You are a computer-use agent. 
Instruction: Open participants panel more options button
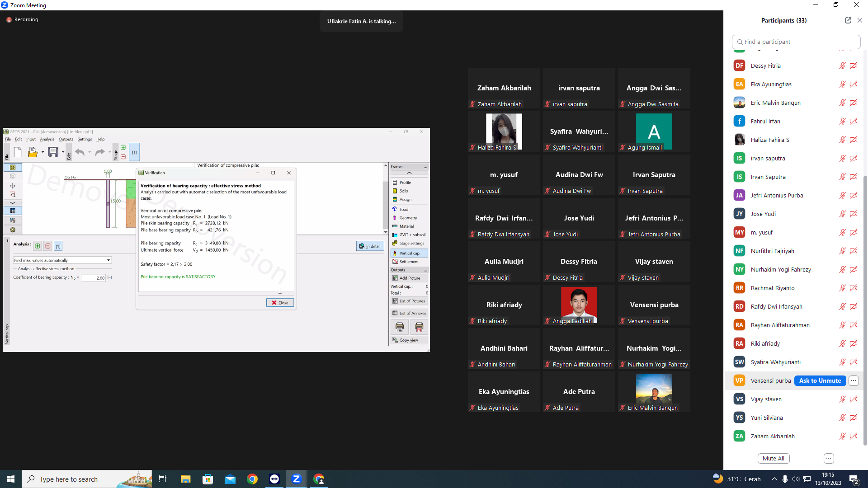coord(829,459)
